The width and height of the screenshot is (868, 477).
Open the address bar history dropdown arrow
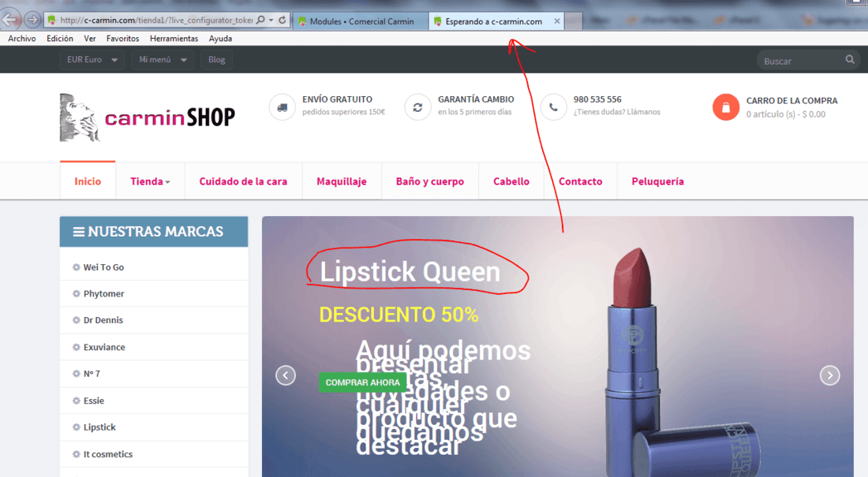pos(271,20)
